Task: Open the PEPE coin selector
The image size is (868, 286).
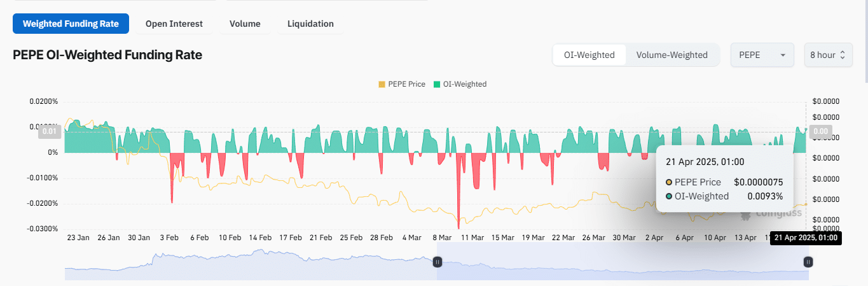Action: 762,55
